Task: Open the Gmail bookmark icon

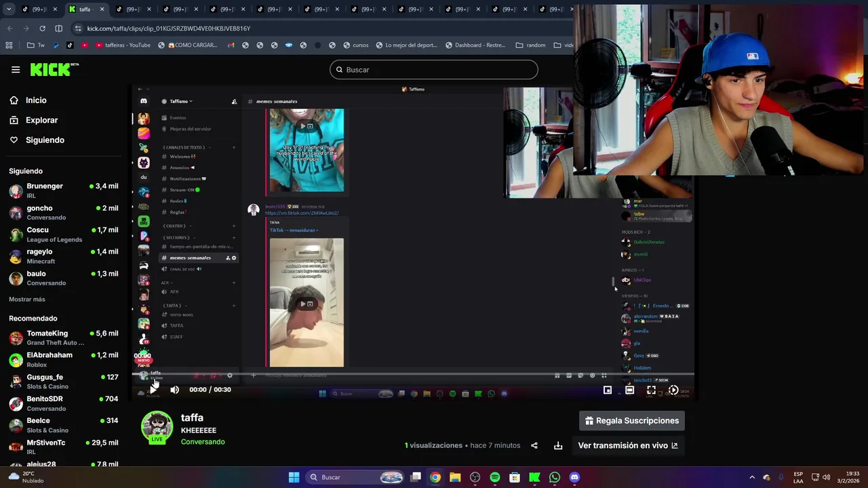Action: (x=231, y=45)
